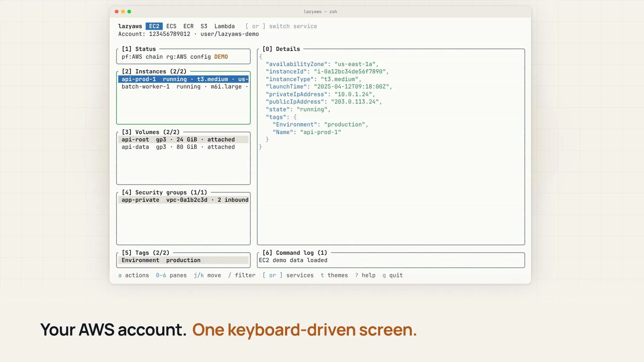Switch to the ECR service tab
Image resolution: width=644 pixels, height=362 pixels.
pyautogui.click(x=188, y=26)
